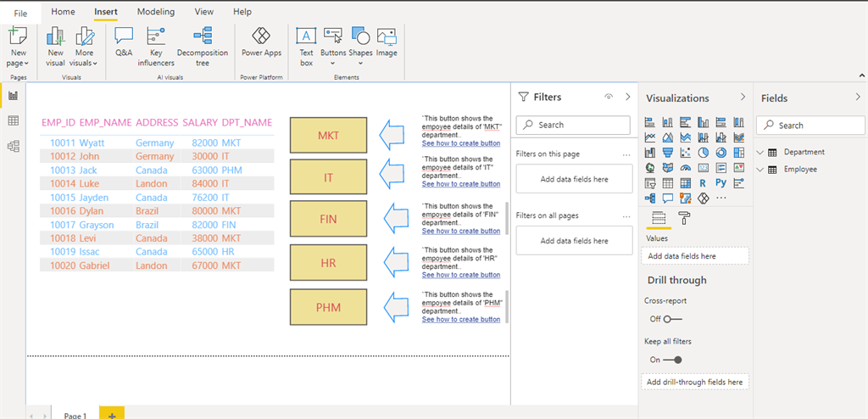
Task: Insert Decomposition tree from ribbon
Action: [203, 47]
